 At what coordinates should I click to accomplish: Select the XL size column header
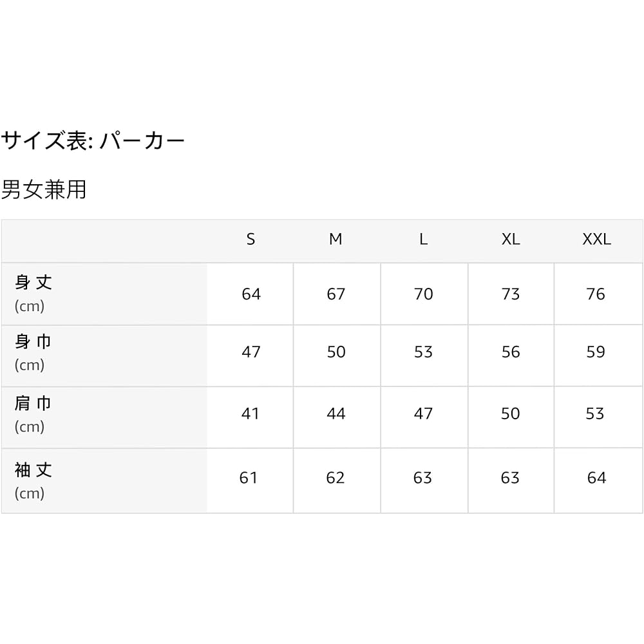pos(511,240)
